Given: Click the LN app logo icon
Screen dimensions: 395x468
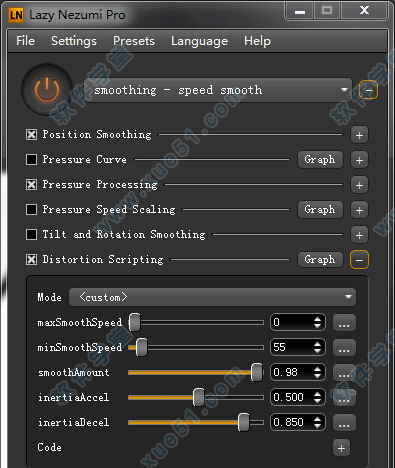Looking at the screenshot, I should (16, 15).
